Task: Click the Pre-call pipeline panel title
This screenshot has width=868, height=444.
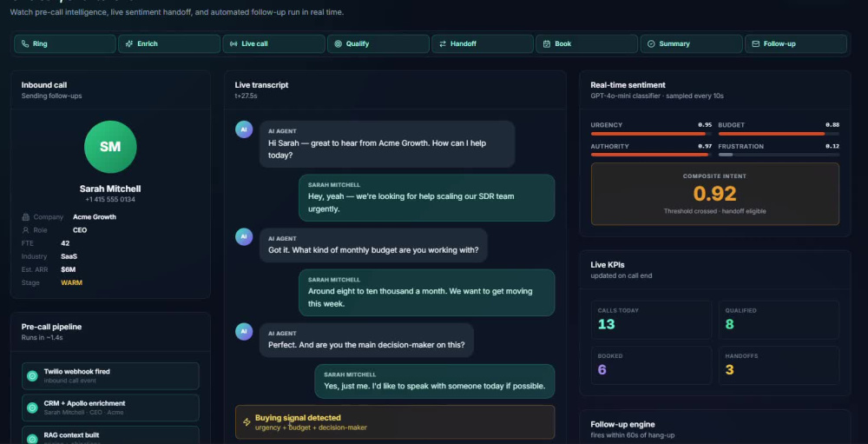Action: [x=51, y=327]
